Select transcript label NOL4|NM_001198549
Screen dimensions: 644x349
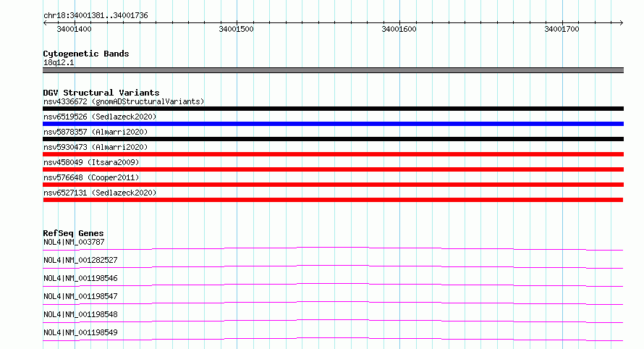click(x=80, y=332)
